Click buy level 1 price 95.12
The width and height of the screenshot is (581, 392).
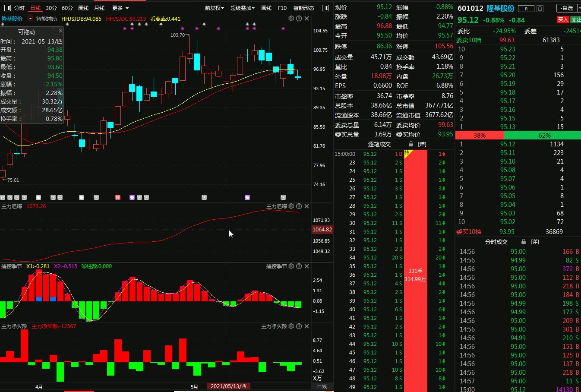click(x=508, y=144)
